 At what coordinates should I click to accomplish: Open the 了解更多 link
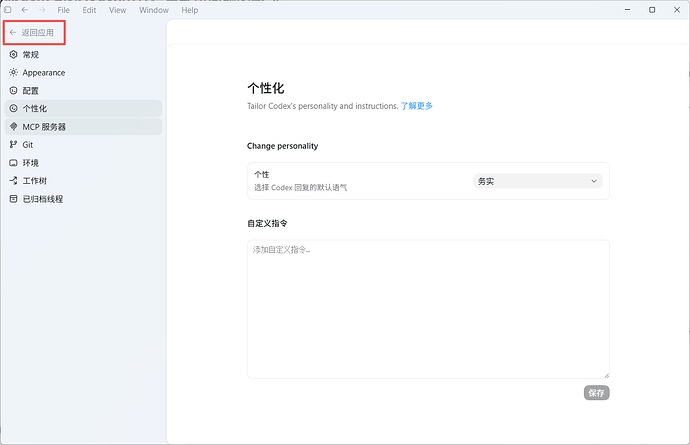tap(416, 106)
